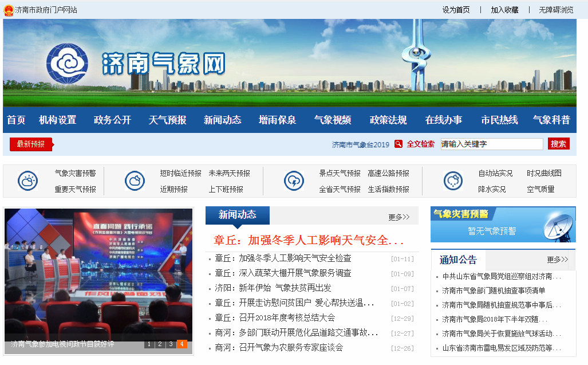Switch slideshow to slide 1
Image resolution: width=588 pixels, height=365 pixels.
click(x=149, y=344)
